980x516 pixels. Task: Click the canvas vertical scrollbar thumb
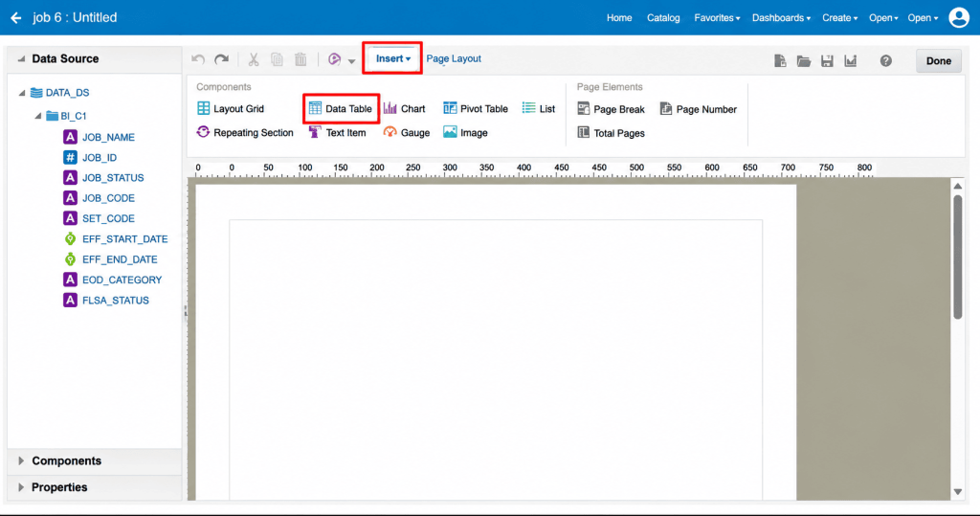(957, 258)
